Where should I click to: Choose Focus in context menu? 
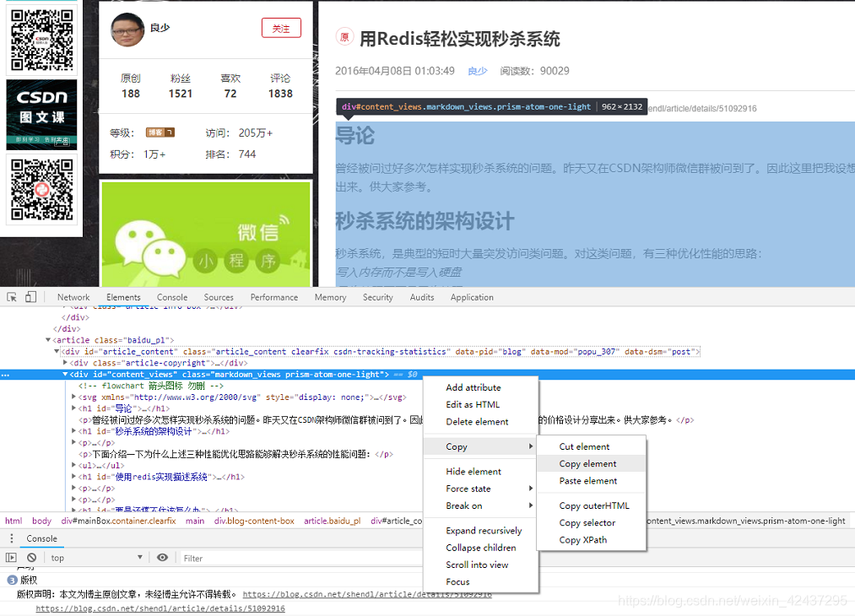point(480,581)
